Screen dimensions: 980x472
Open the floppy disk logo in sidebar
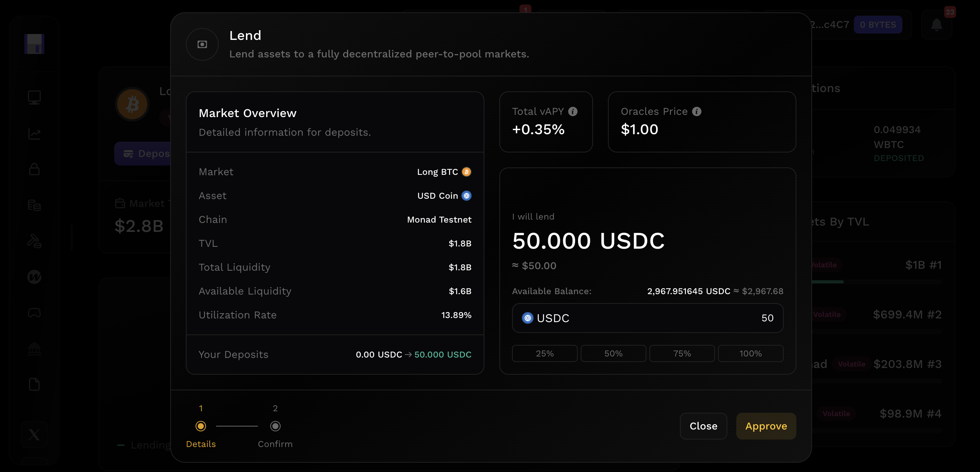(x=34, y=44)
